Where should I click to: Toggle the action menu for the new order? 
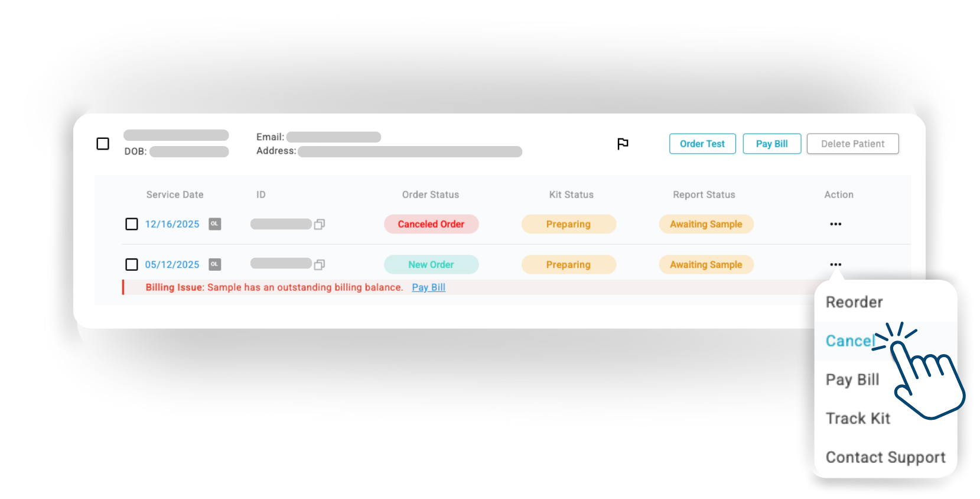click(835, 264)
